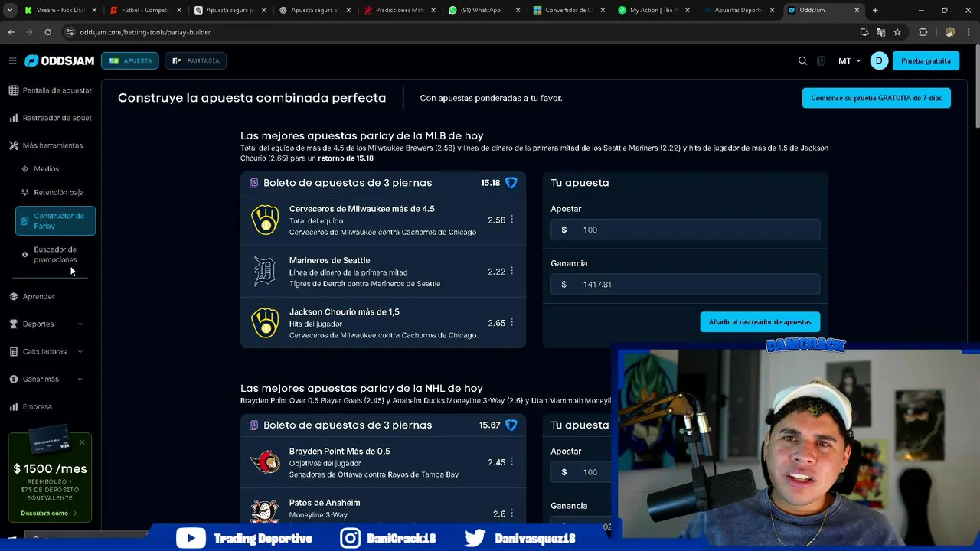Open browser extensions puzzle icon
Viewport: 980px width, 551px height.
point(923,32)
